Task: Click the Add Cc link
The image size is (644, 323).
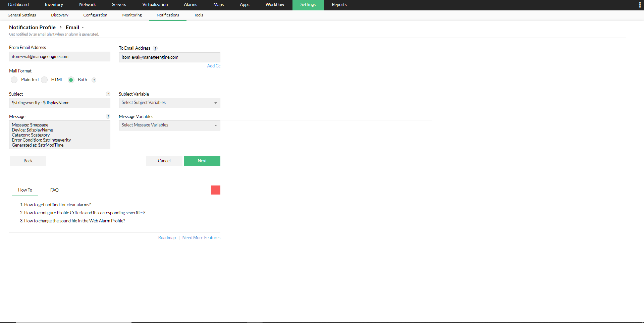Action: point(214,66)
